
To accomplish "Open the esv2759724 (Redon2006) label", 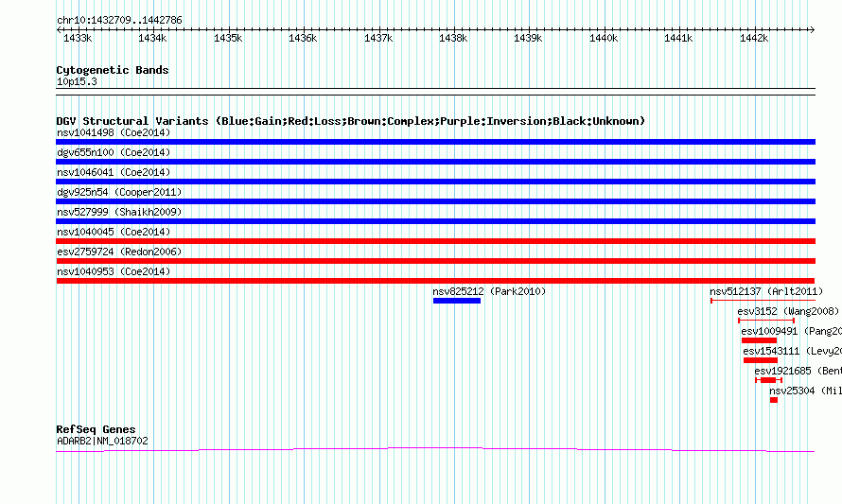I will click(119, 252).
